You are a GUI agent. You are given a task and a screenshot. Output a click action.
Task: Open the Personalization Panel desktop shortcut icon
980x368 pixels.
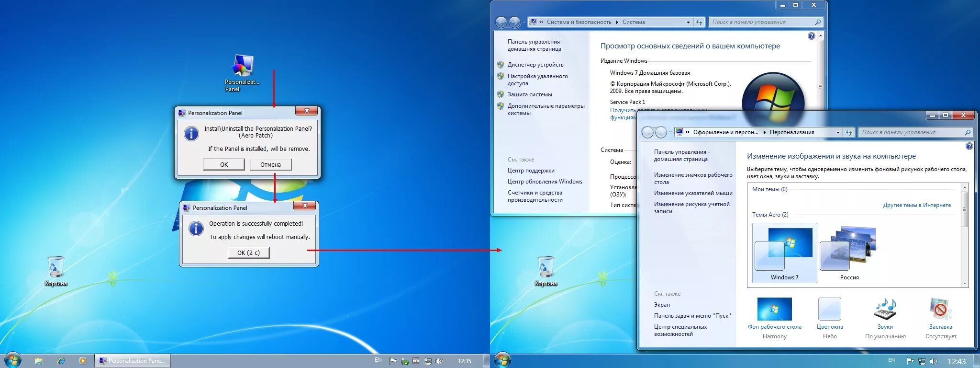point(242,73)
